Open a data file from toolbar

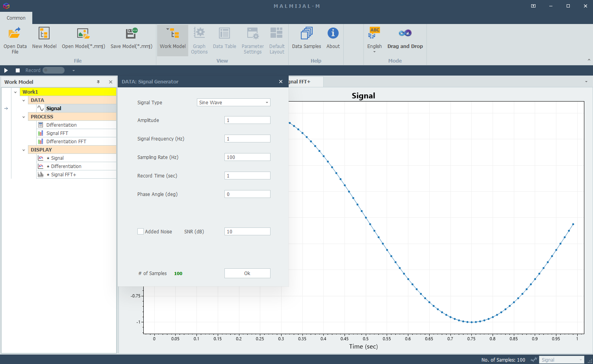(x=15, y=40)
